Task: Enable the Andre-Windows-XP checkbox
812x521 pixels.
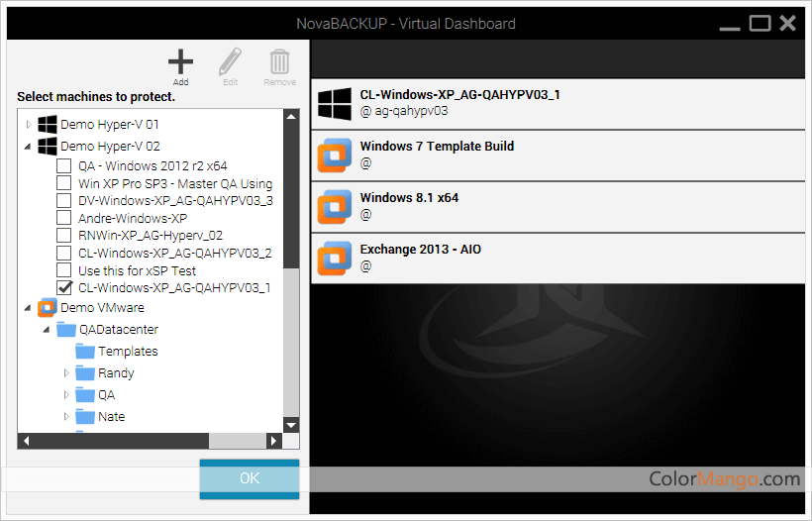Action: coord(64,218)
